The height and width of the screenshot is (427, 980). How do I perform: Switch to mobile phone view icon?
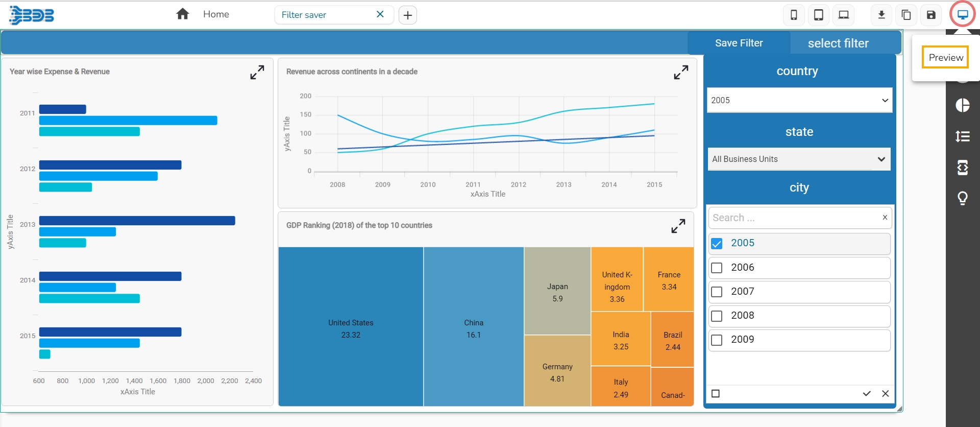tap(794, 15)
